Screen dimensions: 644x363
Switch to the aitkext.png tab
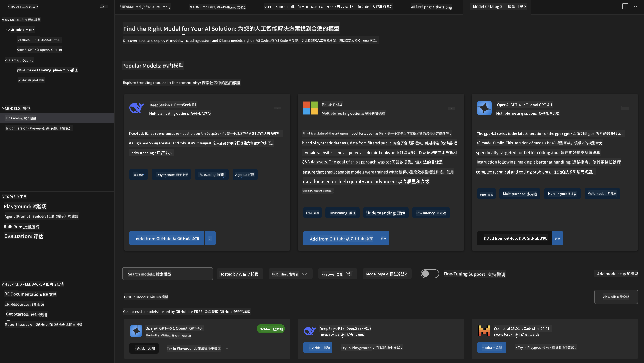click(432, 7)
